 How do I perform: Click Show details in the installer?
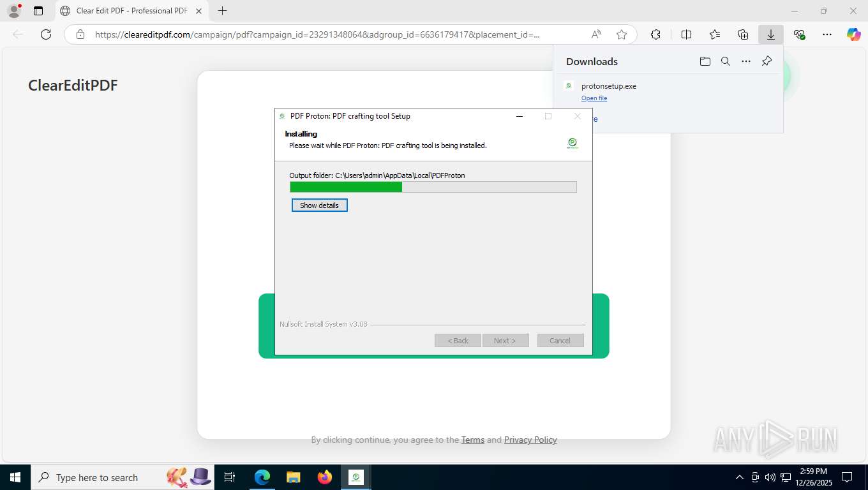(319, 205)
